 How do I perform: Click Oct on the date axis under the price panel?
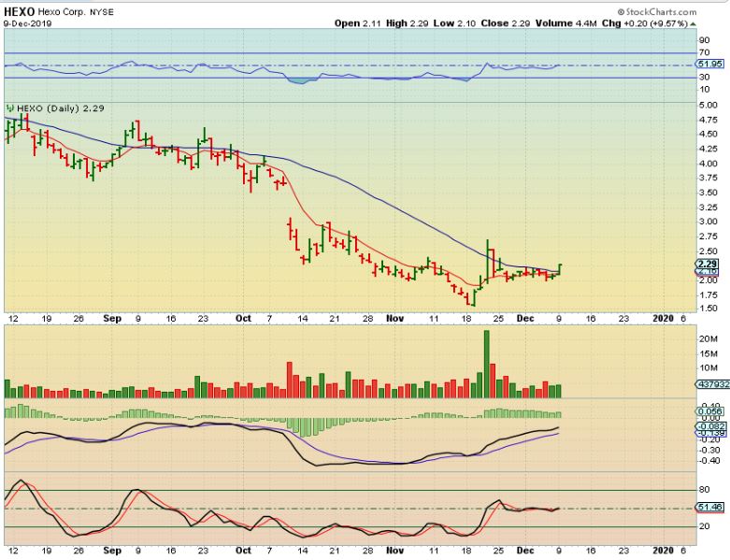point(243,319)
